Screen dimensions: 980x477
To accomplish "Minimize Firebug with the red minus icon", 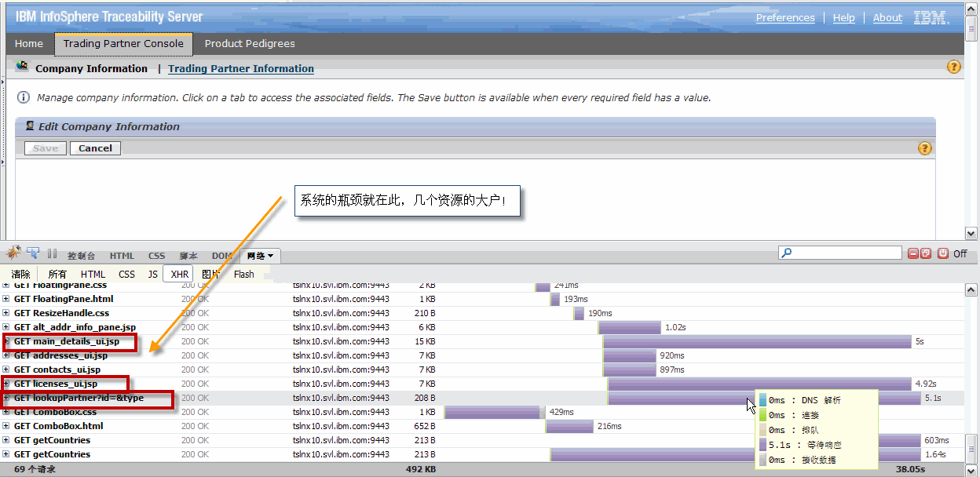I will 913,253.
